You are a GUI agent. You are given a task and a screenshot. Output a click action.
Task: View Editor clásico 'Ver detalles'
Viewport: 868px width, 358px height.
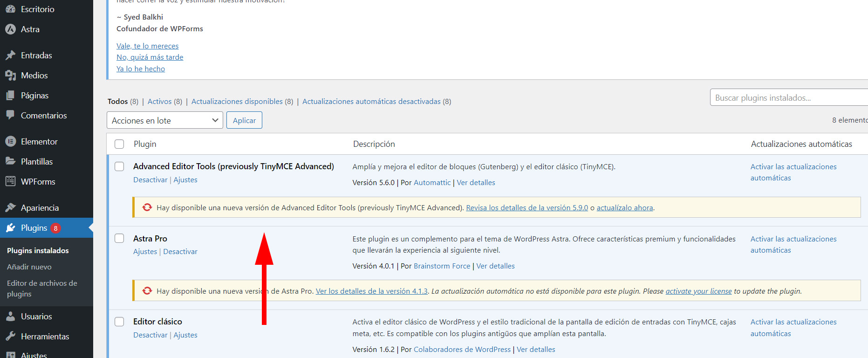(x=536, y=350)
